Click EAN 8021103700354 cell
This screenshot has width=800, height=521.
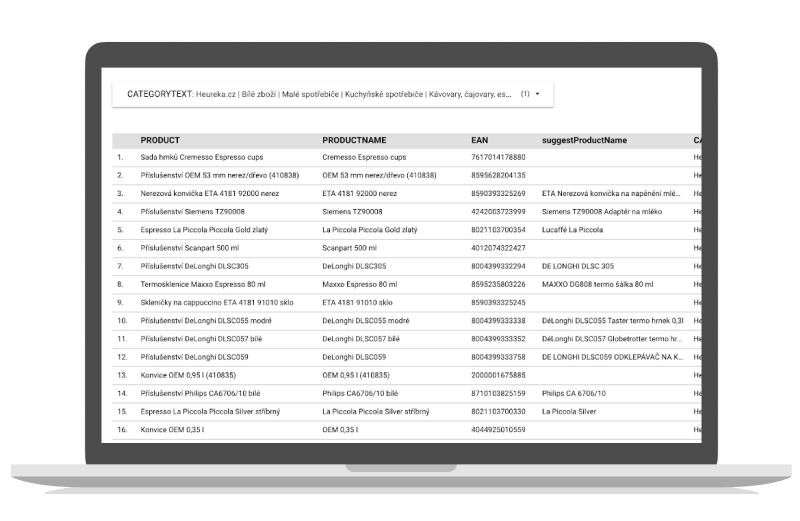coord(498,230)
